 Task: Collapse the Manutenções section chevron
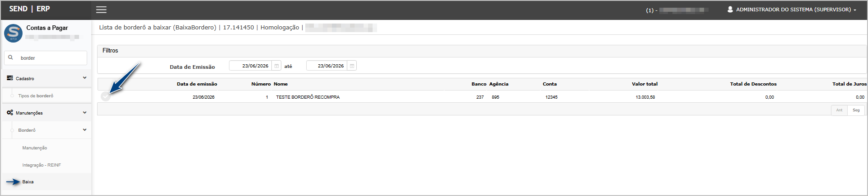click(84, 112)
